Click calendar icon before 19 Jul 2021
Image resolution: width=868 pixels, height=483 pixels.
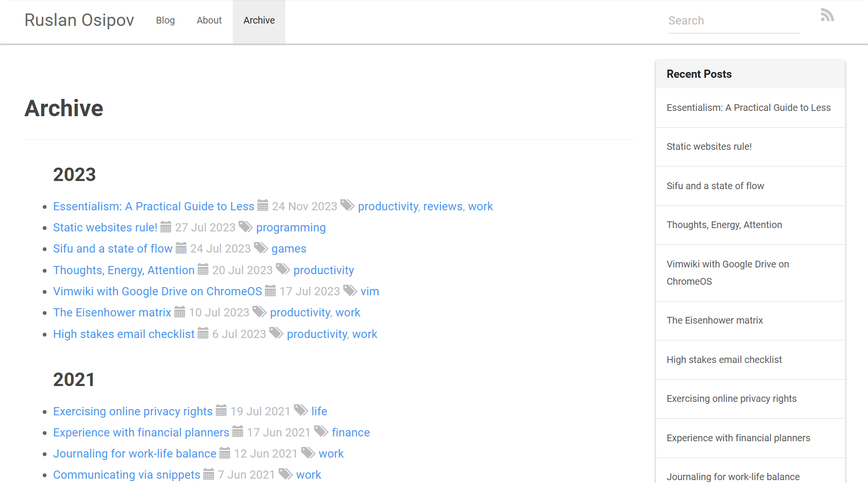tap(221, 411)
